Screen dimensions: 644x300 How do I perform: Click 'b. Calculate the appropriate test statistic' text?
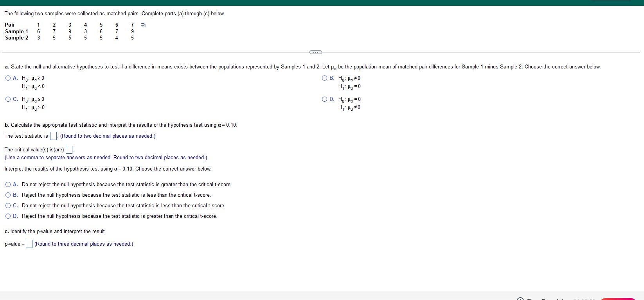(x=121, y=125)
